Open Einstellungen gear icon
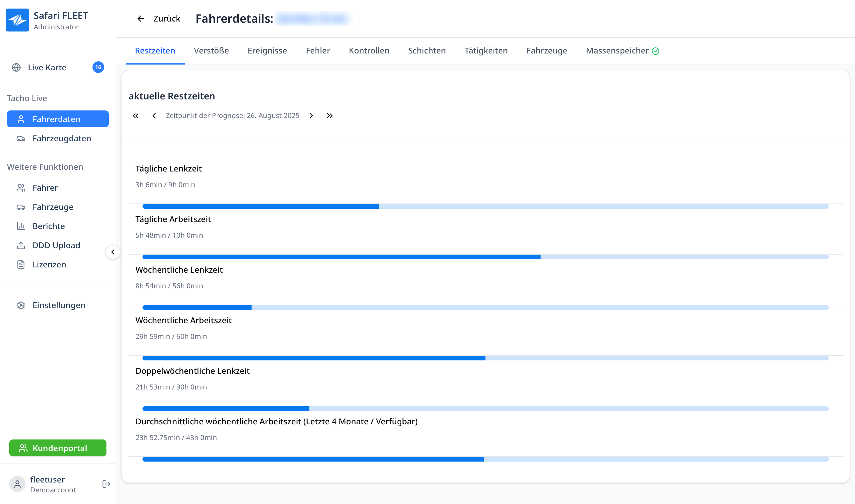 (21, 305)
